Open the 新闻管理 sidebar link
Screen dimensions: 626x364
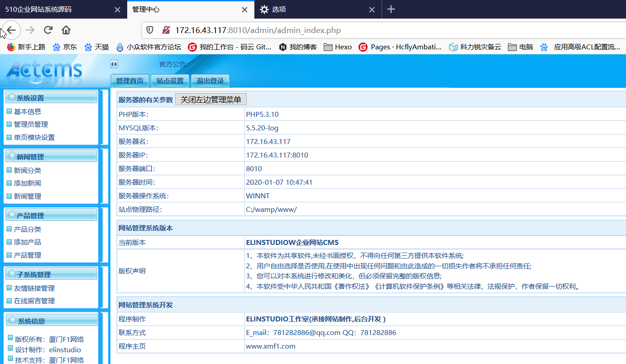pos(28,196)
